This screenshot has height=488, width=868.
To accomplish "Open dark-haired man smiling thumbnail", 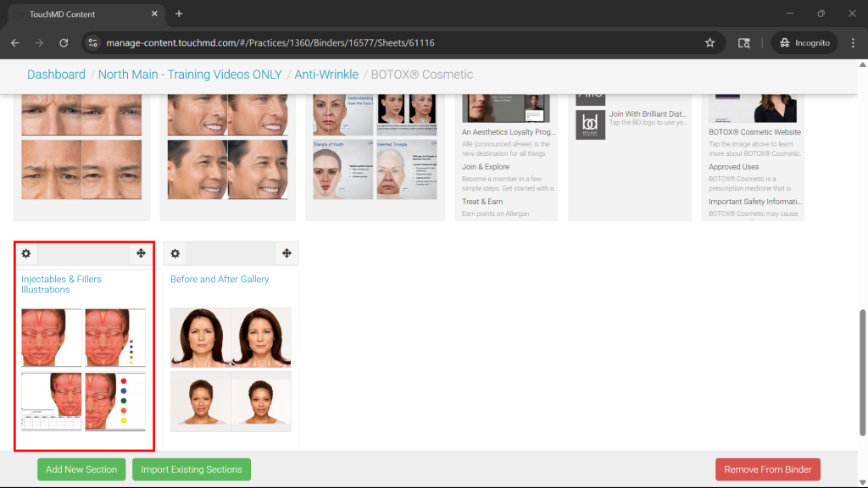I will click(227, 169).
